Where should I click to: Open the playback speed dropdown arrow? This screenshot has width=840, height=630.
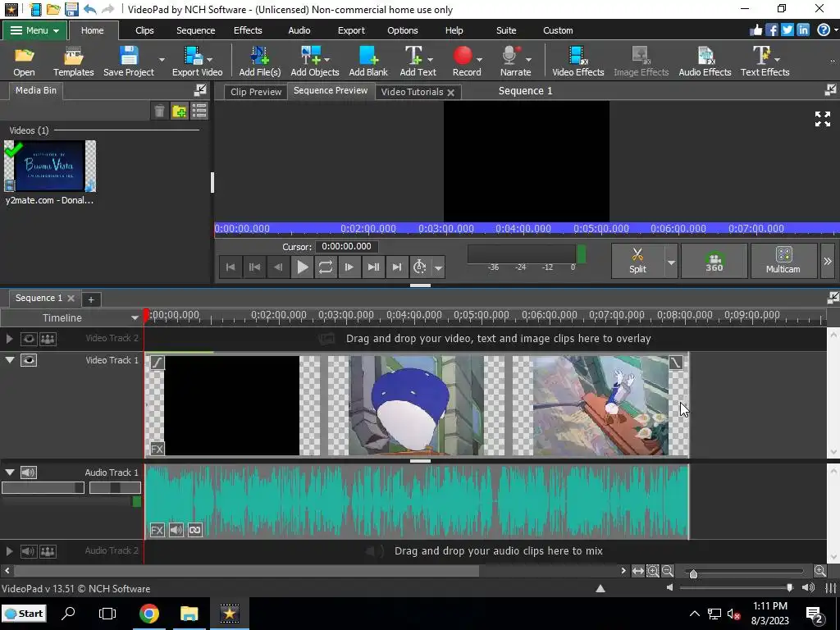[x=438, y=267]
